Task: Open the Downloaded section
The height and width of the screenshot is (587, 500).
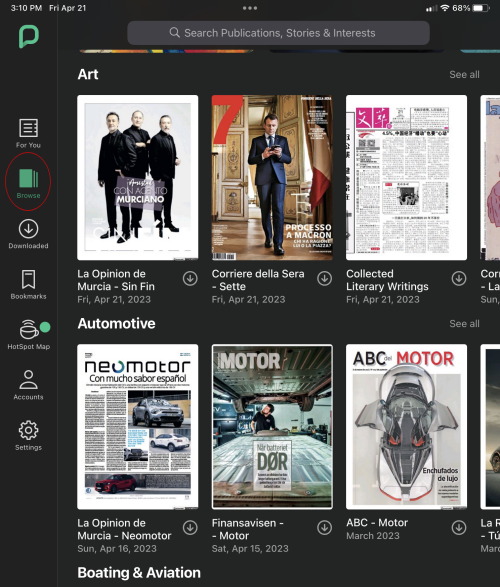Action: click(28, 234)
